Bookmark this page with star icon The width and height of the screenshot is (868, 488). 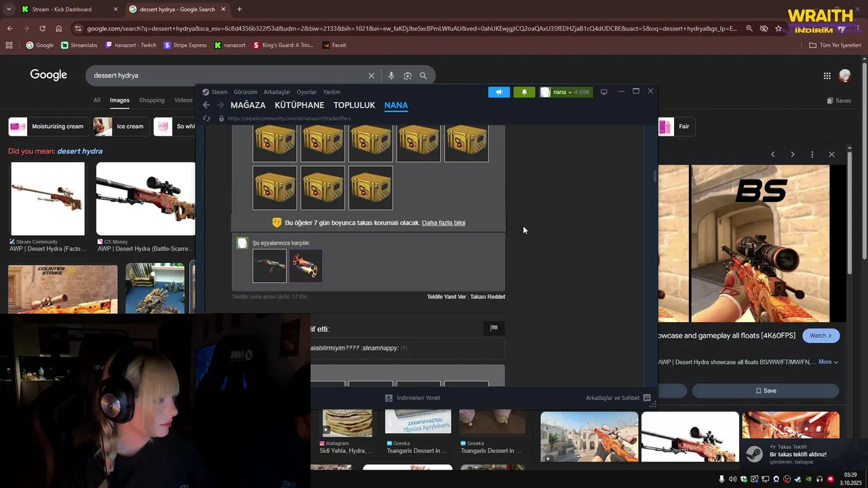(x=778, y=28)
